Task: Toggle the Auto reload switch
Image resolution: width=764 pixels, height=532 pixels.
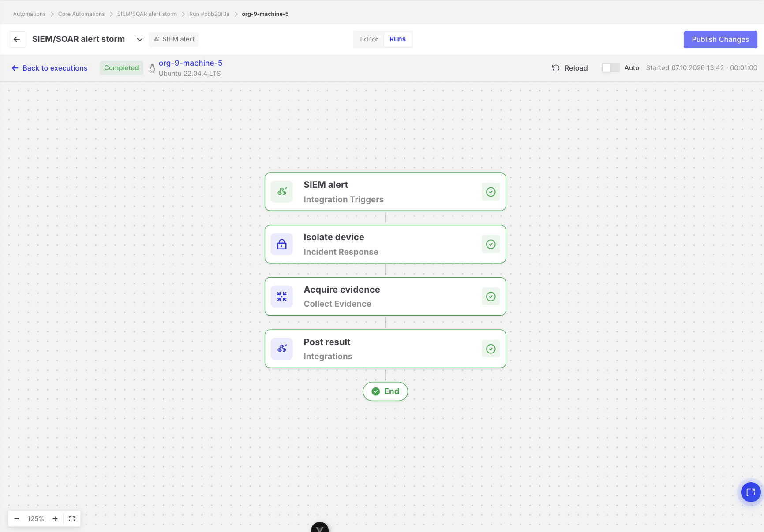Action: pyautogui.click(x=611, y=68)
